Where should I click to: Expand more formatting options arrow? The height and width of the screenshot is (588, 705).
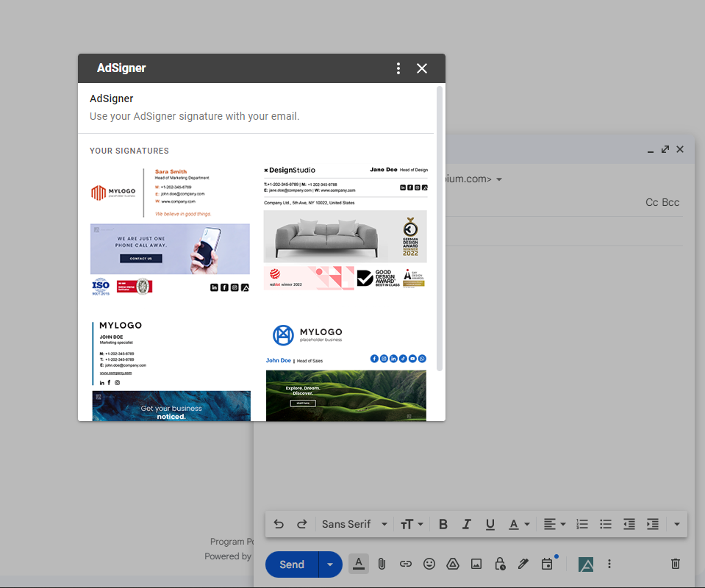676,524
